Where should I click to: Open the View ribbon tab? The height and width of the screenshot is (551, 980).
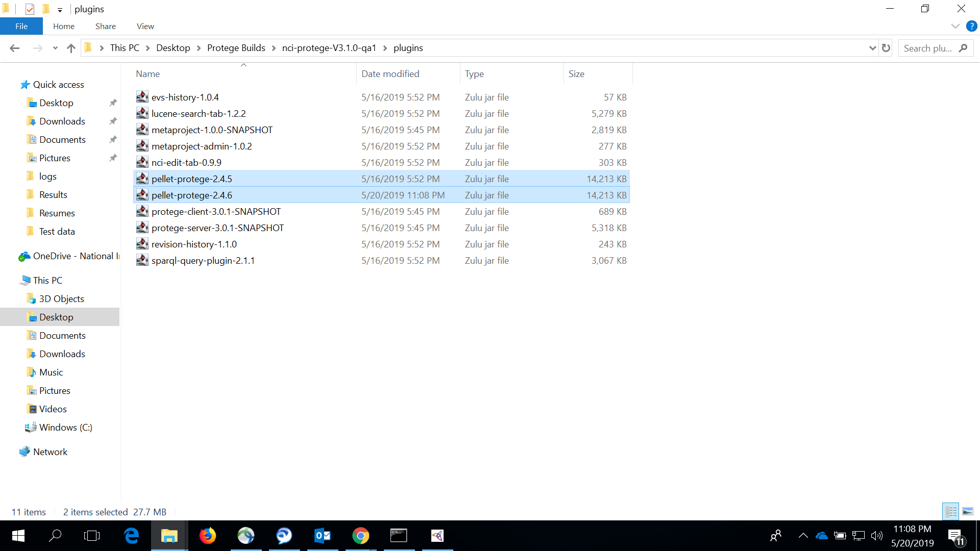[145, 26]
